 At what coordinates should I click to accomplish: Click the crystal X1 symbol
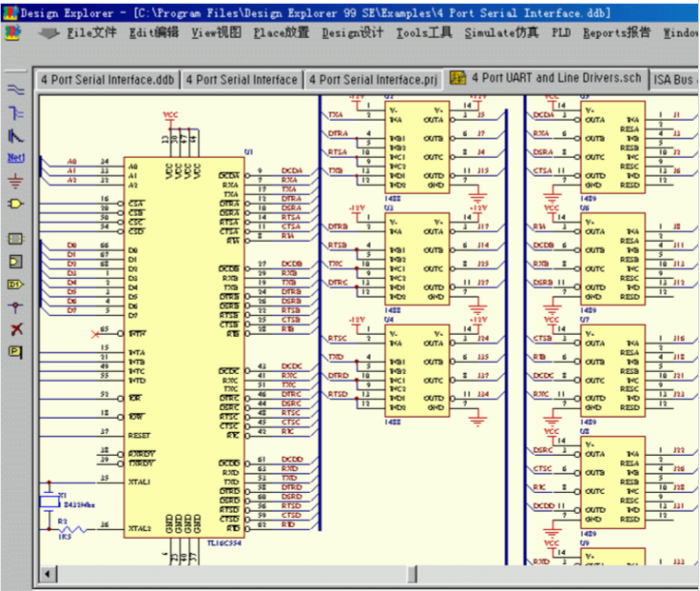(x=49, y=502)
